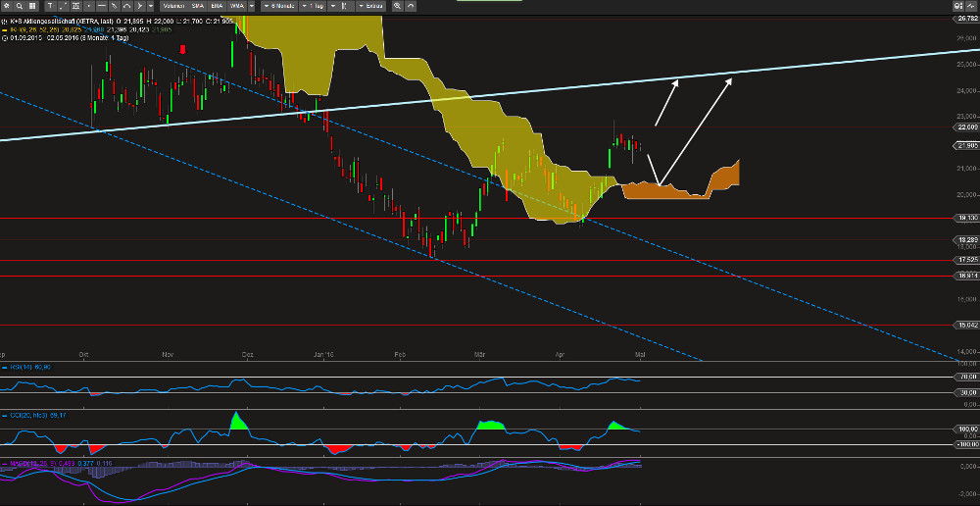
Task: Click the MACD(12, 26, 9) label text
Action: click(x=31, y=464)
